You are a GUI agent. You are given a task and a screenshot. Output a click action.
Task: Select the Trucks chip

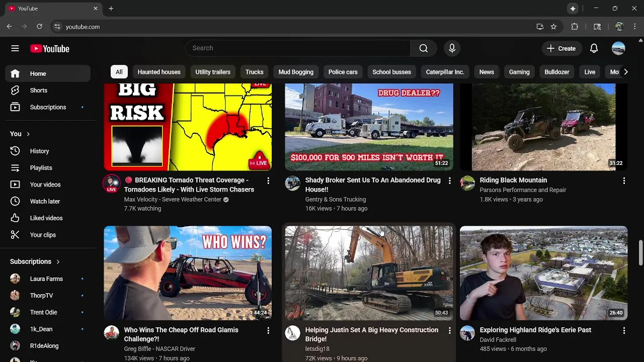click(255, 72)
